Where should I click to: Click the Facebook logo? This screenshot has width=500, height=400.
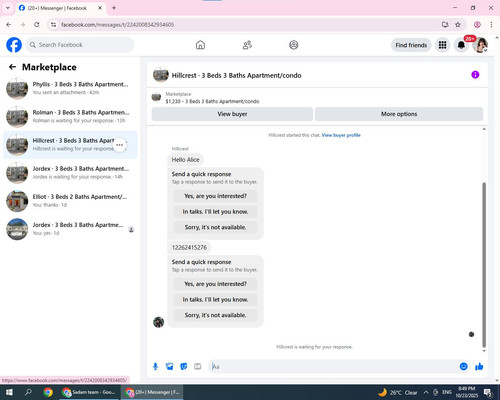14,45
